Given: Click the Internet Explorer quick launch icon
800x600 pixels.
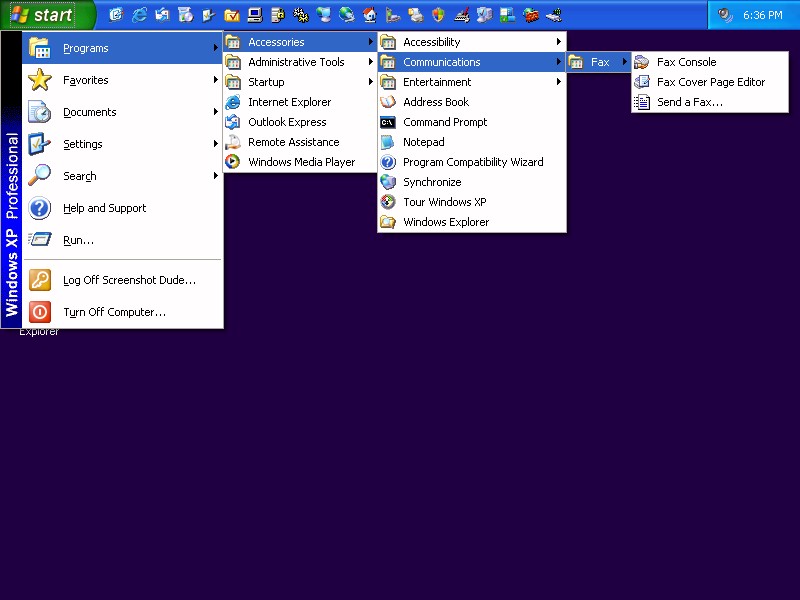Looking at the screenshot, I should tap(138, 15).
